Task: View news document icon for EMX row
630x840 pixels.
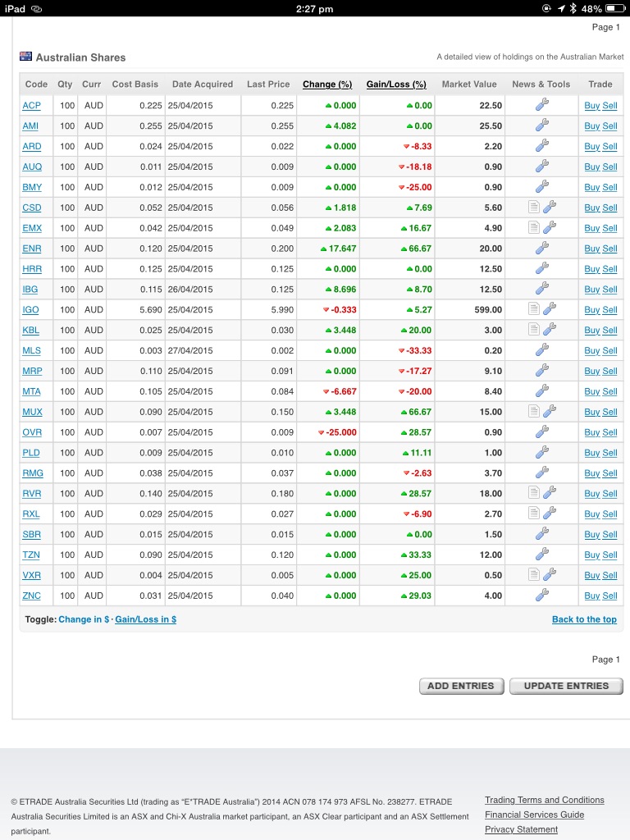Action: coord(533,227)
